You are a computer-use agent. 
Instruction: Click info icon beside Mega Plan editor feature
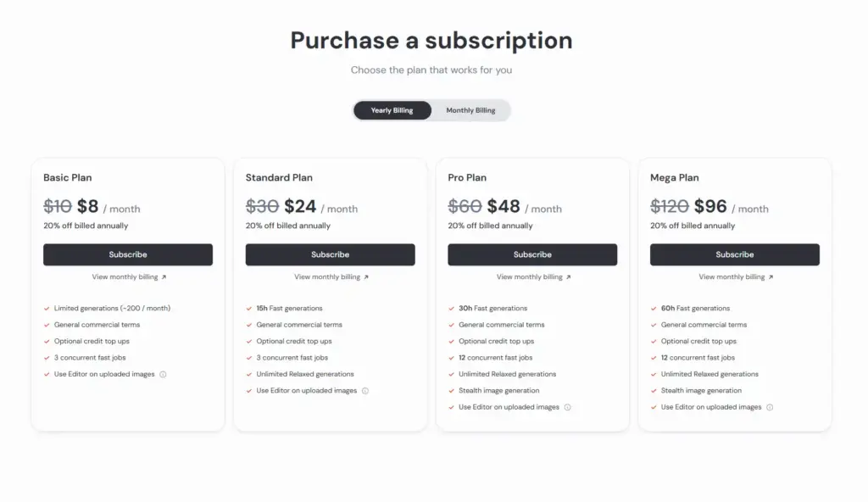tap(770, 407)
